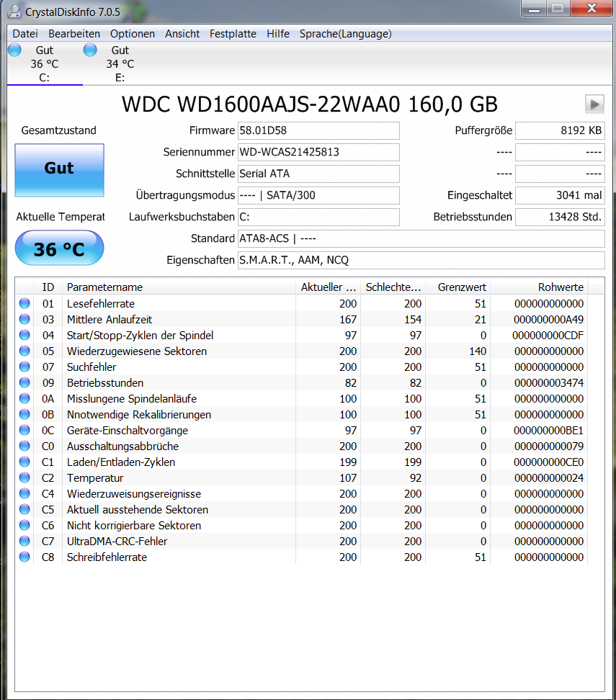Click the Eigenschaften field S.M.A.R.T., AAM, NCQ
Screen dimensions: 616x700
click(421, 260)
